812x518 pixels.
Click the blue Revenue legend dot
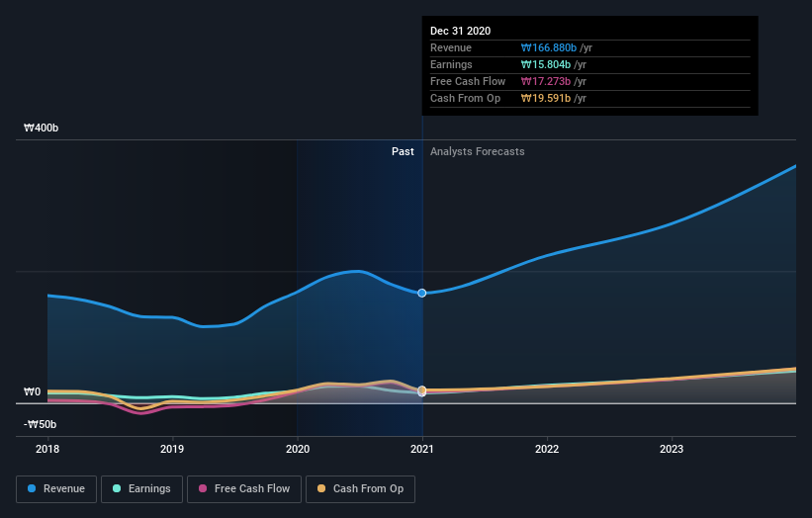pyautogui.click(x=32, y=488)
